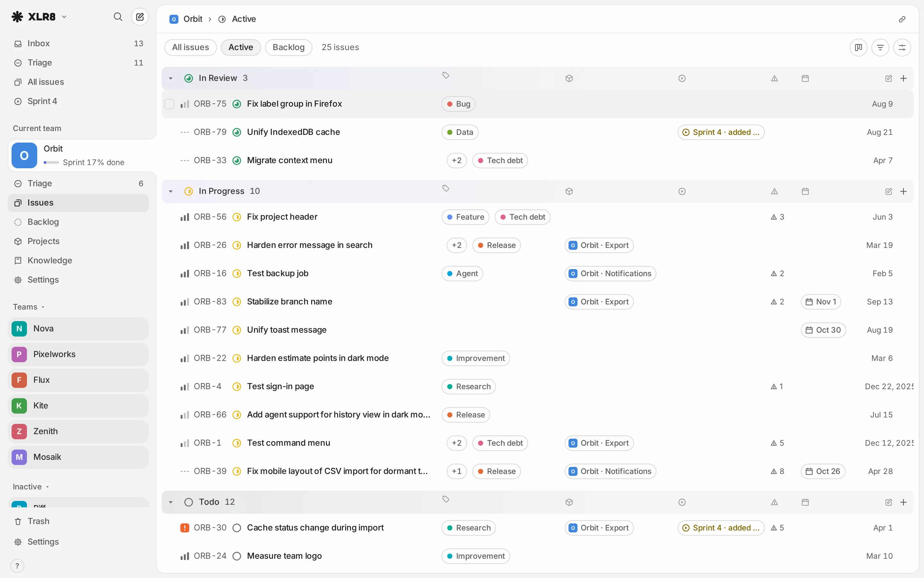Click plus icon in In Review header

[x=903, y=78]
